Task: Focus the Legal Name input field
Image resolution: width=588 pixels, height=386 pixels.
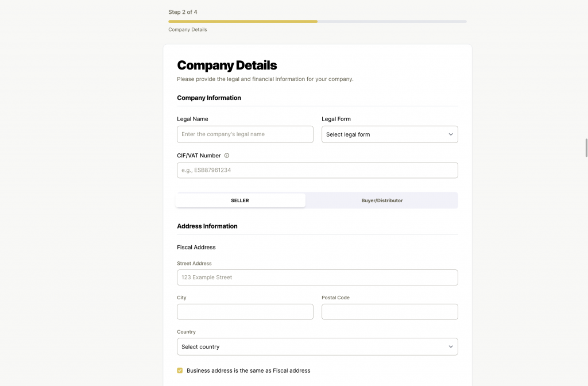Action: tap(245, 134)
